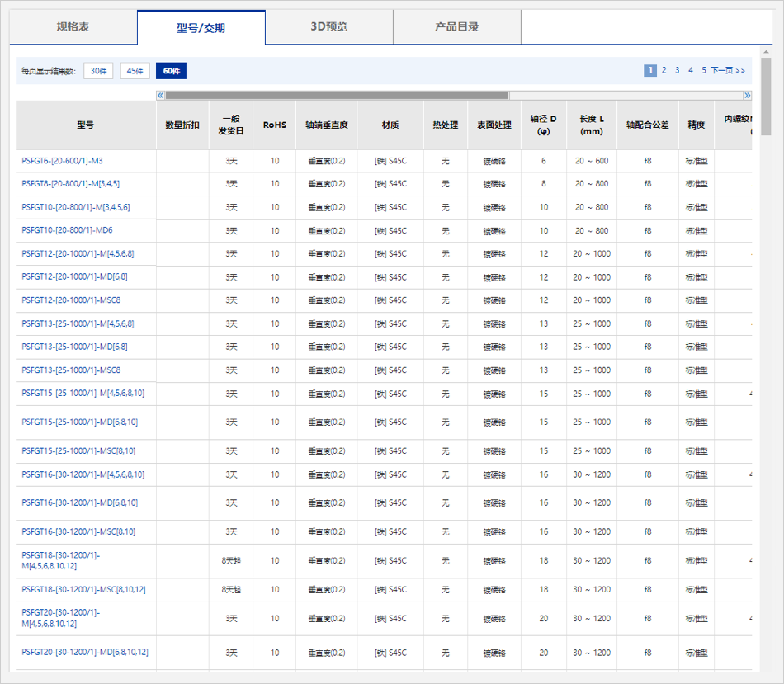Open part PSFGT15-[25-1000/1]-MD[6,8,10]
Viewport: 784px width, 684px height.
pyautogui.click(x=79, y=422)
